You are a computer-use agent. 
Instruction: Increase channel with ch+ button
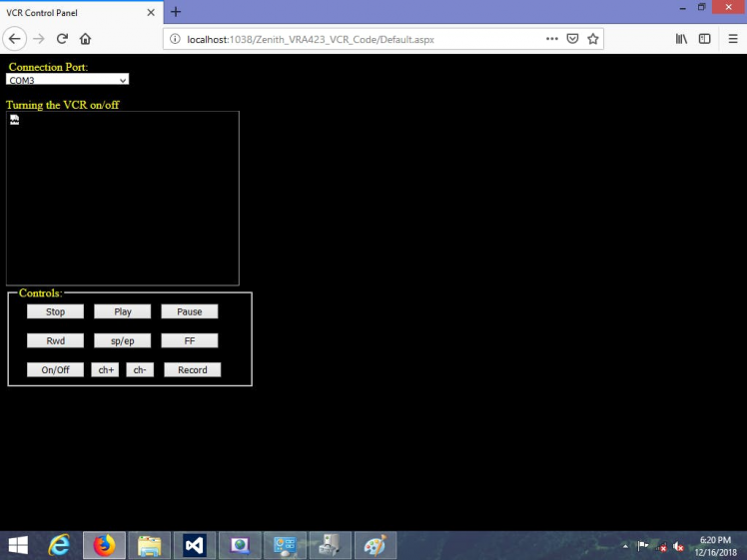click(105, 370)
